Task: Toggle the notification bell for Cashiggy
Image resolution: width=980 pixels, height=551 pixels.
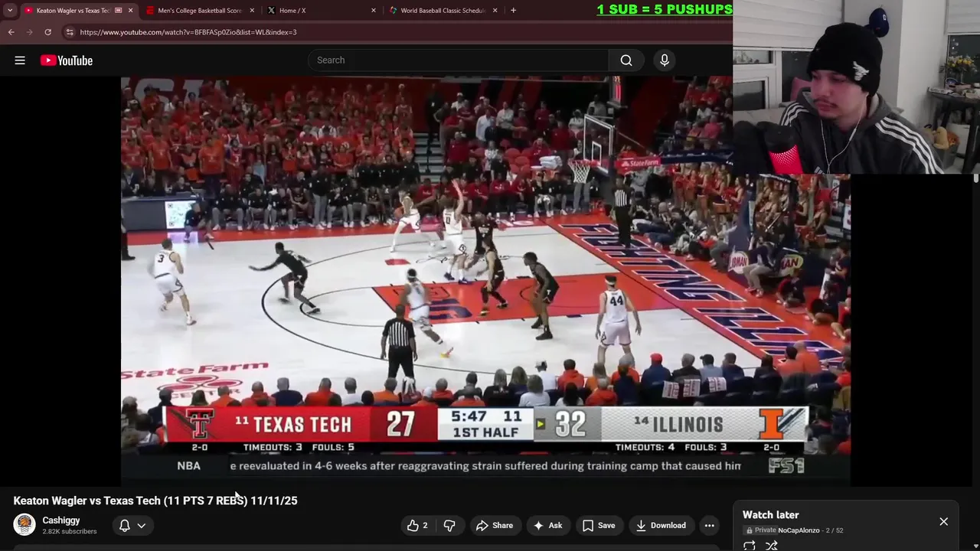Action: [x=124, y=525]
